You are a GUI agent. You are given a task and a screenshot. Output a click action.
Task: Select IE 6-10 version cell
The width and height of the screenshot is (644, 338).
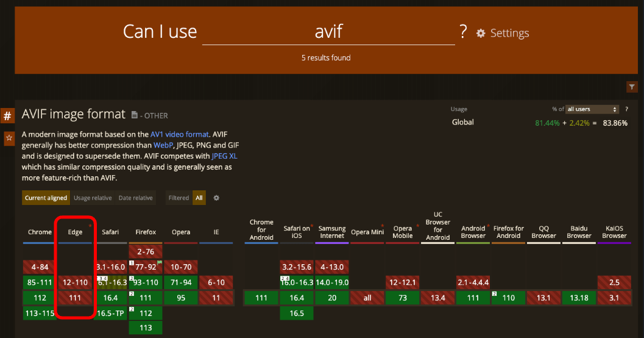point(216,282)
